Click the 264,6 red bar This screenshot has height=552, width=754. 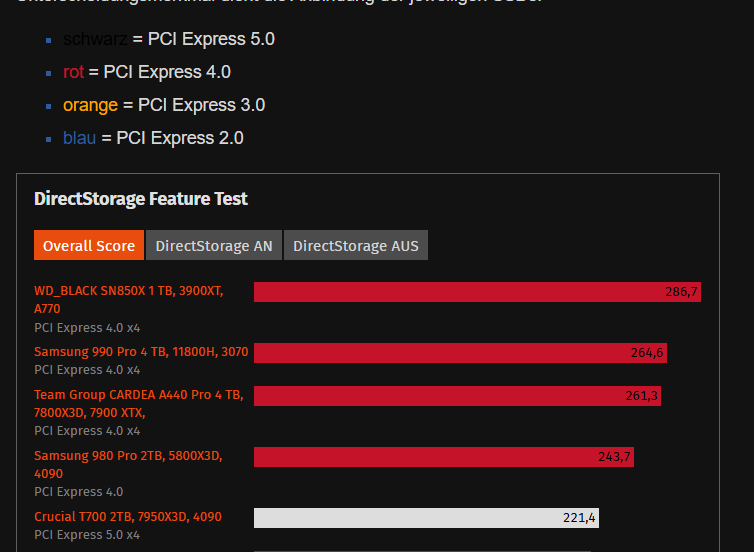460,353
